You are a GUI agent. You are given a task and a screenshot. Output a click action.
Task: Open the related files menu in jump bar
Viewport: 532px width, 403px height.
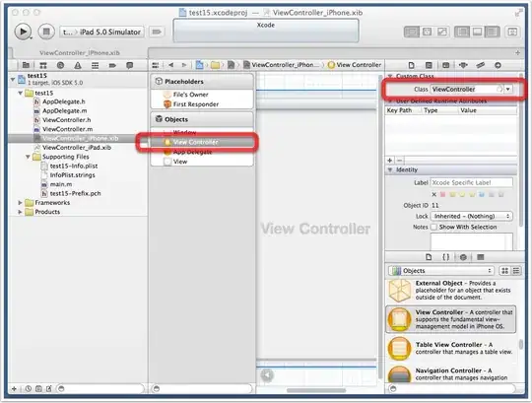pos(156,65)
